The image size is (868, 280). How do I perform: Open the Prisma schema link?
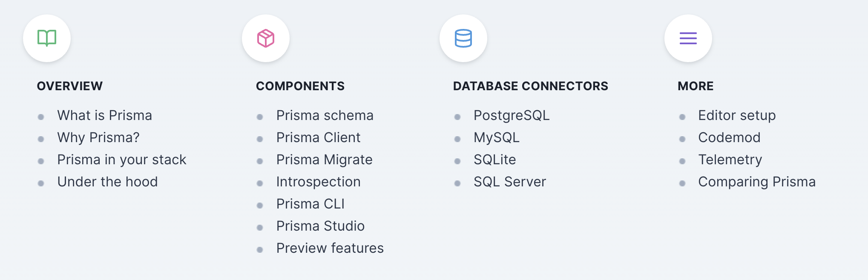tap(325, 115)
